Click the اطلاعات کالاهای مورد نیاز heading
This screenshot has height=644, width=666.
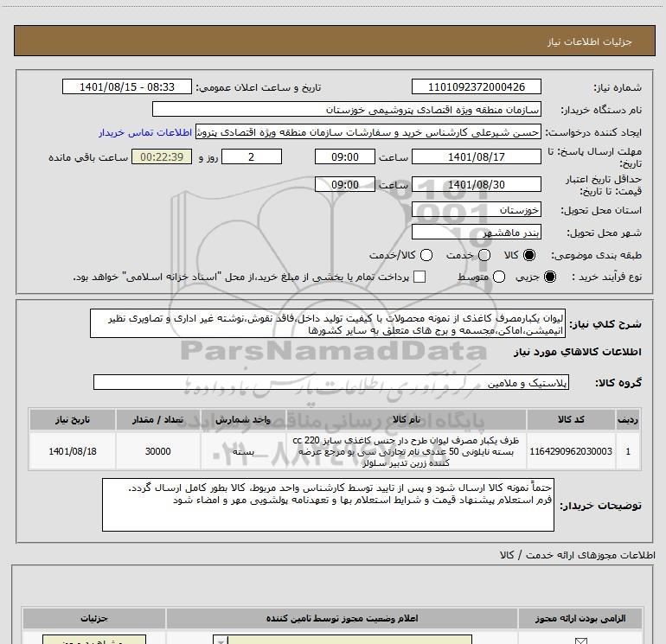tap(577, 352)
